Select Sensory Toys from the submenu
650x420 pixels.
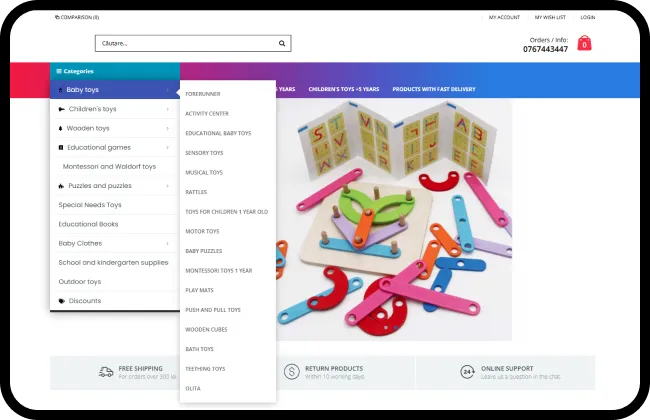pyautogui.click(x=204, y=153)
